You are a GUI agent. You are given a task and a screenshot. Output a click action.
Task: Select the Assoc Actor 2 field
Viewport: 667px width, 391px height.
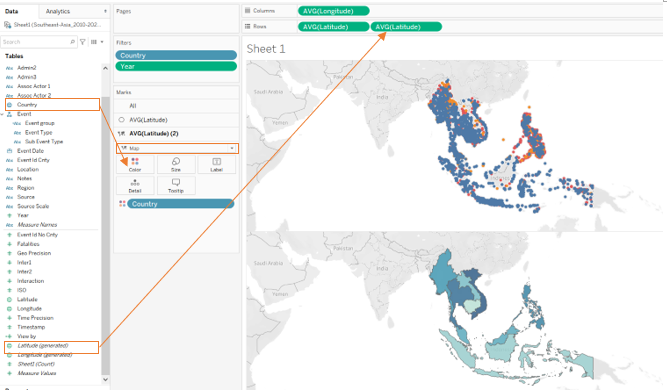34,95
